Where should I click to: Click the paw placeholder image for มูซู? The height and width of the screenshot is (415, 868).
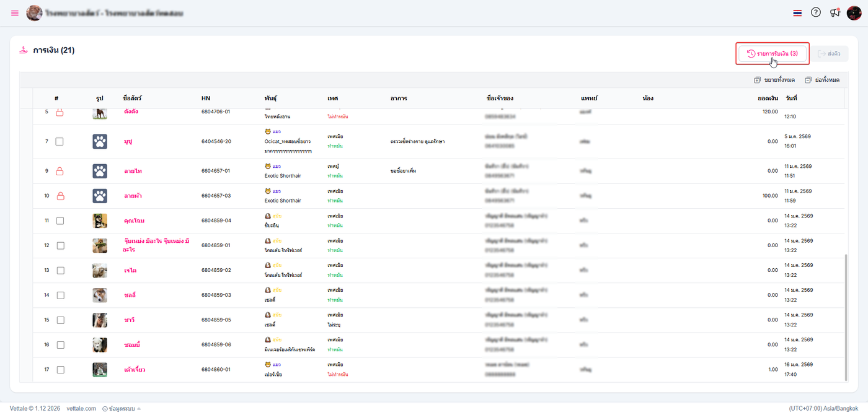coord(100,141)
